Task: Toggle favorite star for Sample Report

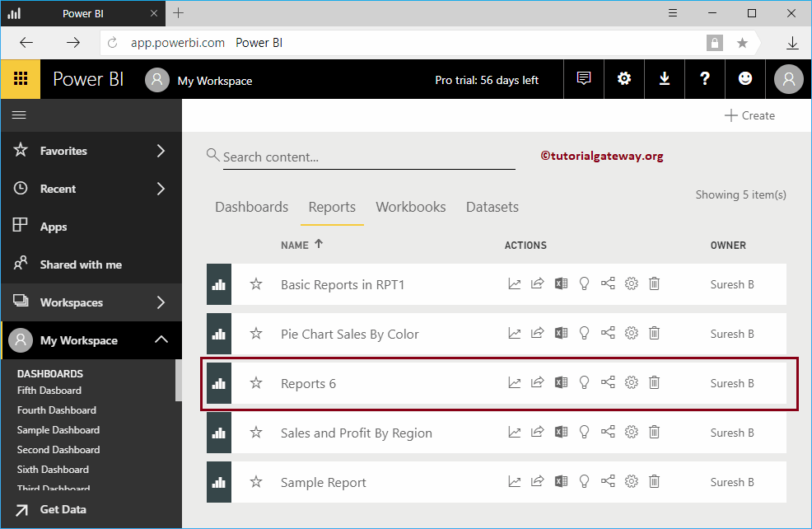Action: point(256,482)
